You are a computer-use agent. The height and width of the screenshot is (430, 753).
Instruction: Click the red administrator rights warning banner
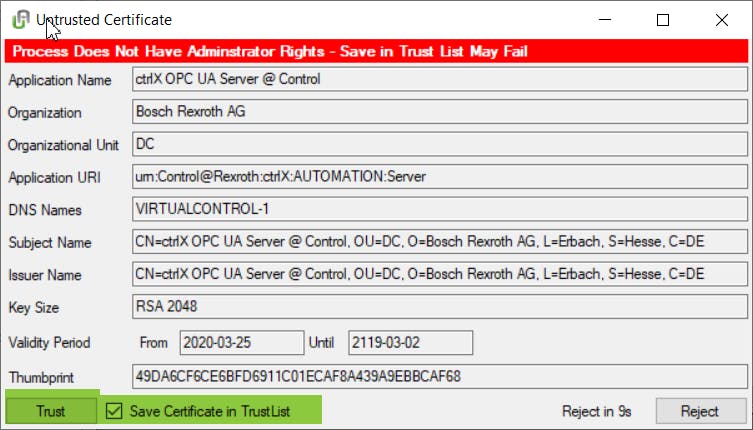(376, 51)
